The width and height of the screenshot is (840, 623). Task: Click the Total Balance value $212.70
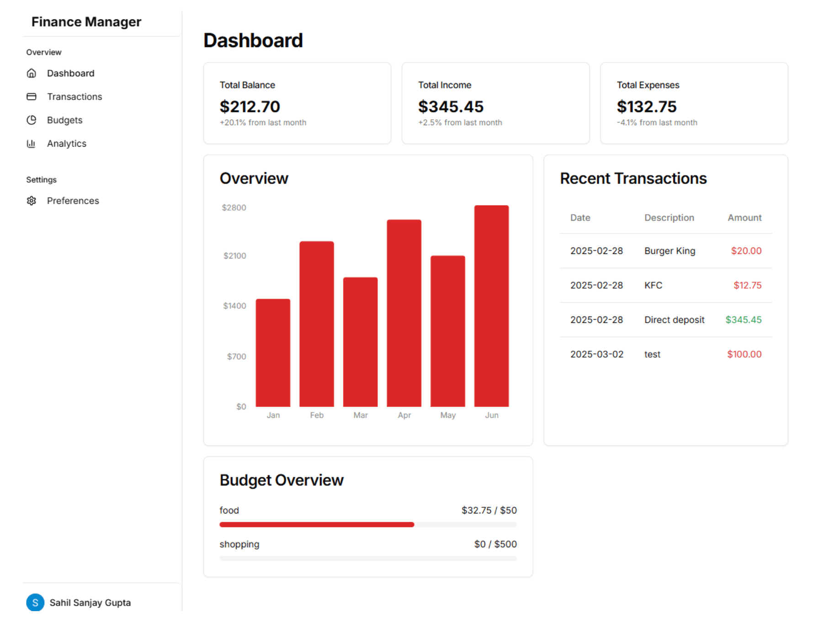(x=250, y=106)
